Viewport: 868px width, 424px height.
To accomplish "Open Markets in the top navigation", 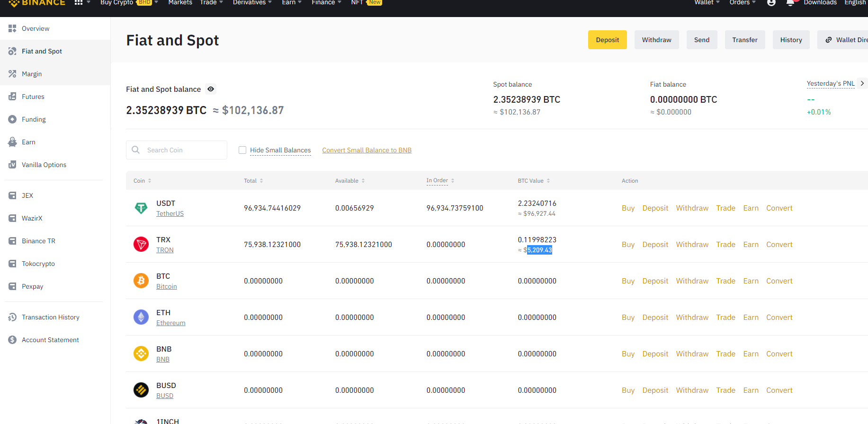I will tap(180, 2).
